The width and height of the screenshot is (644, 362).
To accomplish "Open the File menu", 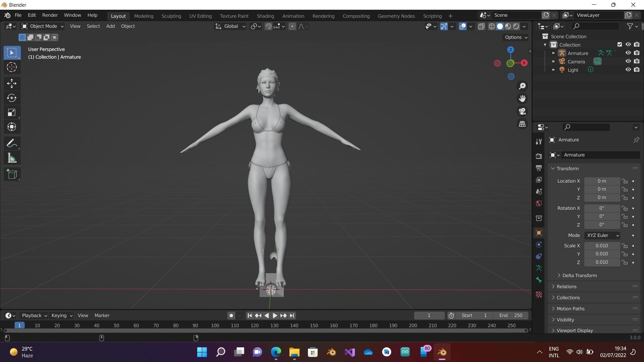I will [18, 15].
